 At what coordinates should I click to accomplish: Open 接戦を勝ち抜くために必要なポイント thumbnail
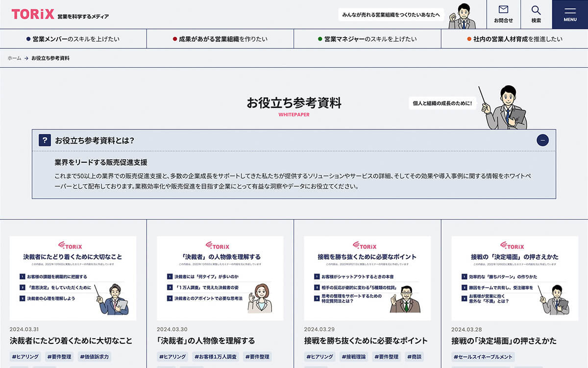point(367,278)
